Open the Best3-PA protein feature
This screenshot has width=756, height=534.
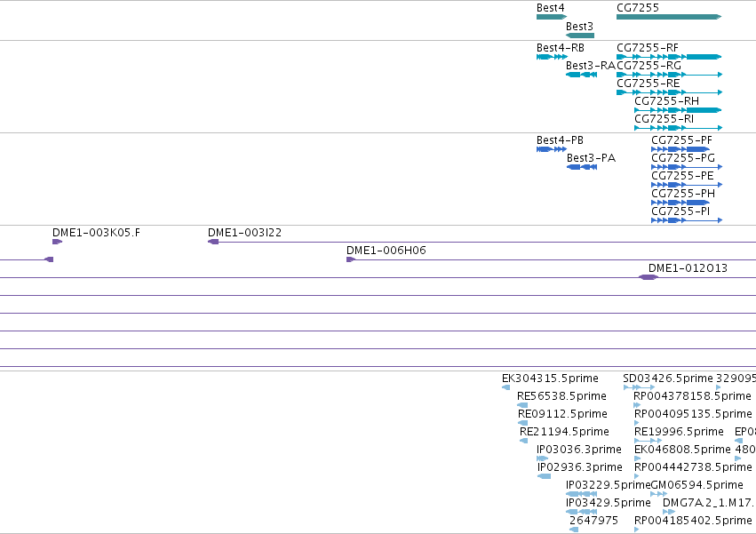[582, 167]
